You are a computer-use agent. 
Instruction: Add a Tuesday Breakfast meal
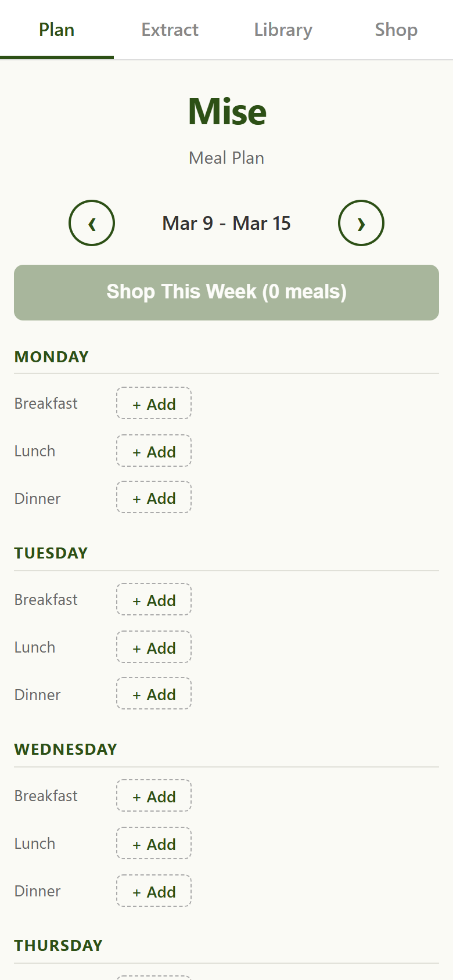[154, 600]
